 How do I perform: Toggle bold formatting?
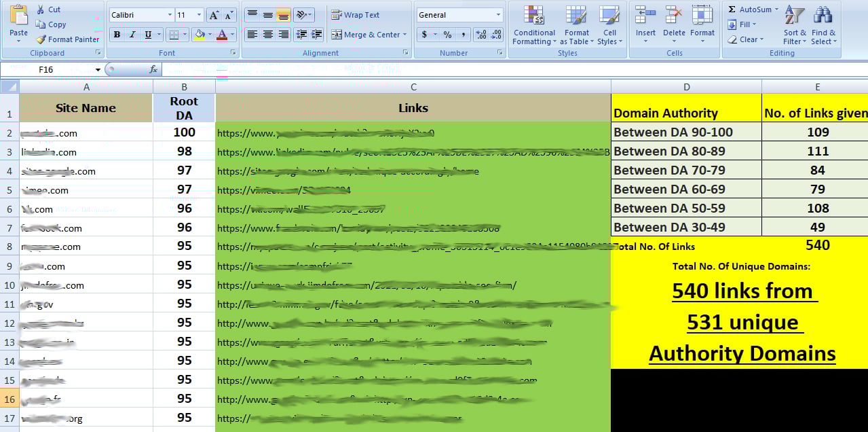pyautogui.click(x=117, y=35)
